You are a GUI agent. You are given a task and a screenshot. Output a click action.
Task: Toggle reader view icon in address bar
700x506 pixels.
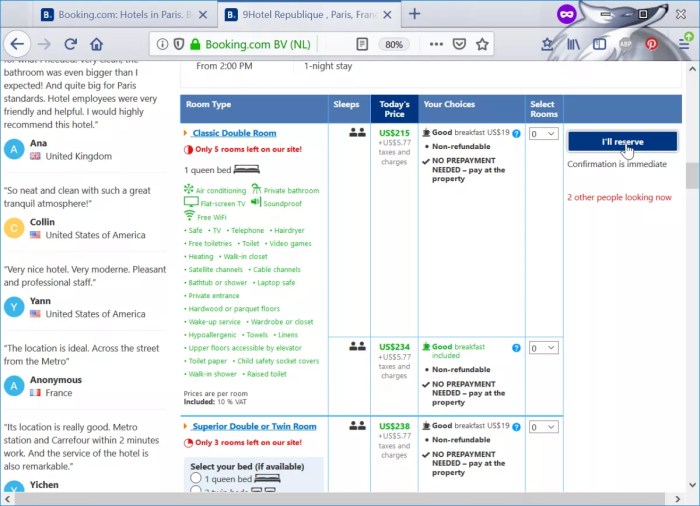(x=362, y=44)
